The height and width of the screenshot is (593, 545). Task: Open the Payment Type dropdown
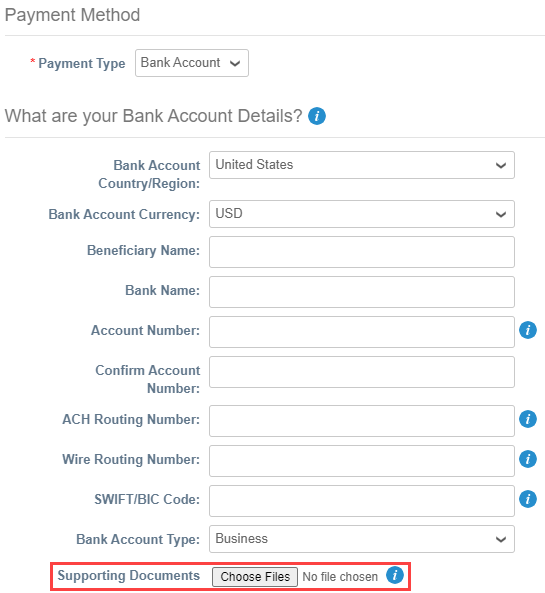192,63
